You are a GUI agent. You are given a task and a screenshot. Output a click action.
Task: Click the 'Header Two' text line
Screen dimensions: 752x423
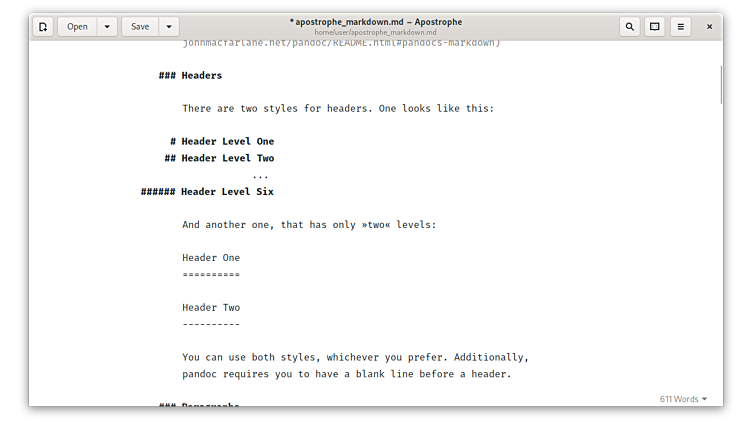point(211,308)
